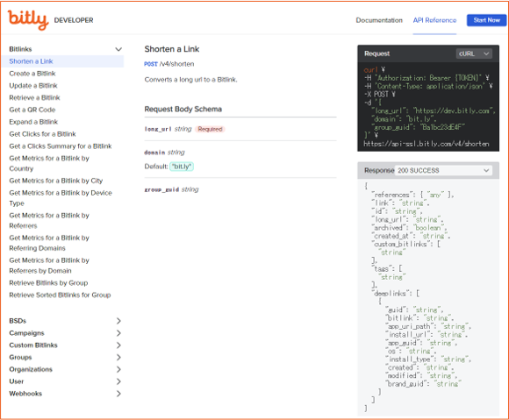Expand the Organizations section chevron
This screenshot has width=509, height=420.
tap(118, 369)
